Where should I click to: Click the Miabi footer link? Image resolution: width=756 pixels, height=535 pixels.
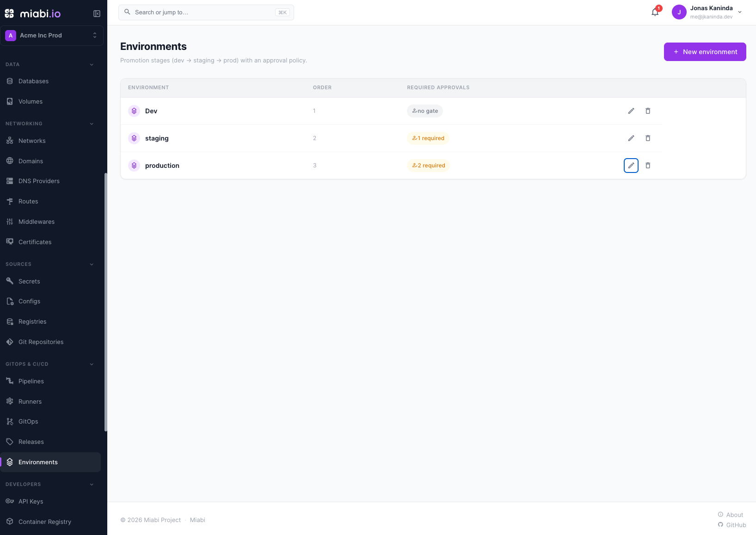pyautogui.click(x=197, y=520)
